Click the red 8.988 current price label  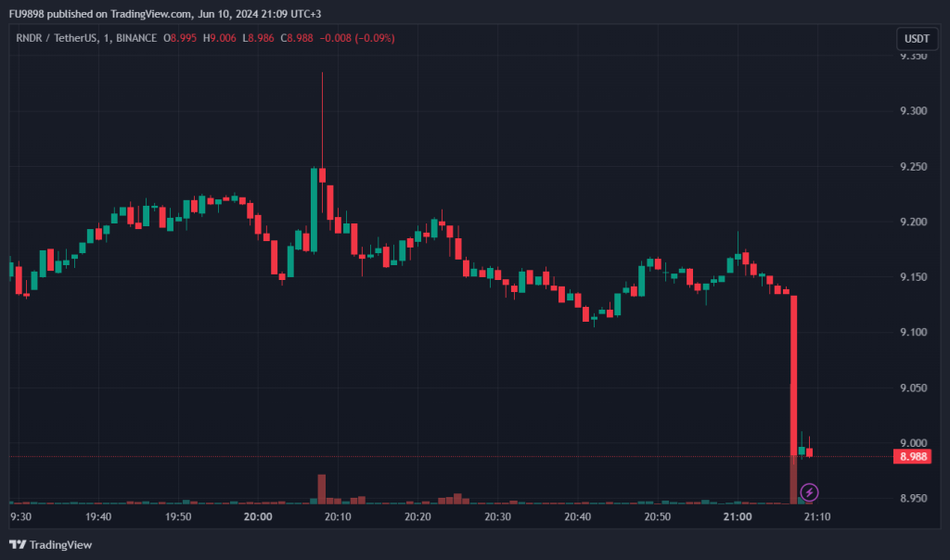pyautogui.click(x=915, y=456)
